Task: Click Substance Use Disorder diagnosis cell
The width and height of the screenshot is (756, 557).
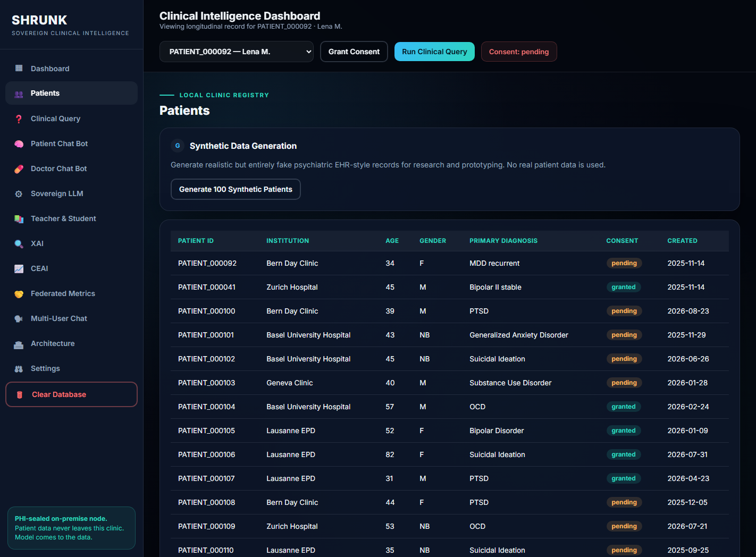Action: point(510,383)
